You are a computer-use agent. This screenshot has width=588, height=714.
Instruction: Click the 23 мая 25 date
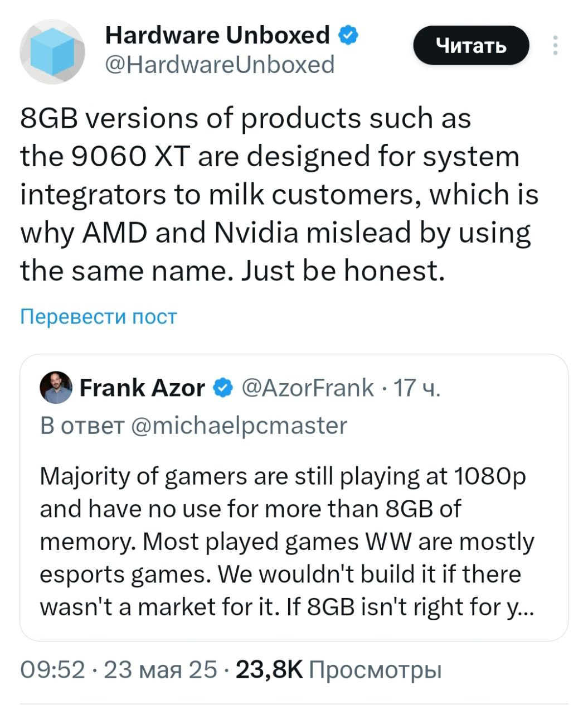(x=160, y=669)
